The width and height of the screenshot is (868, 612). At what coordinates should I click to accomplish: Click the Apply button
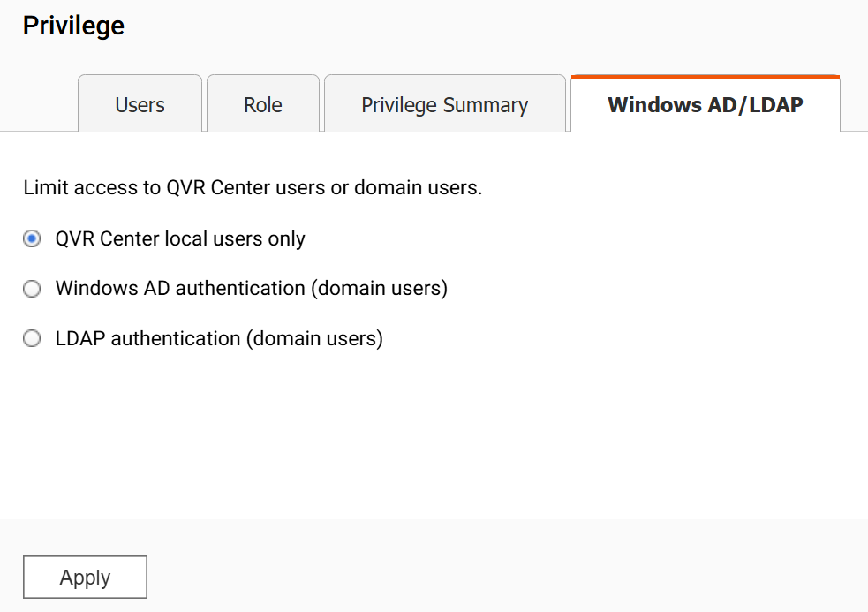[85, 578]
